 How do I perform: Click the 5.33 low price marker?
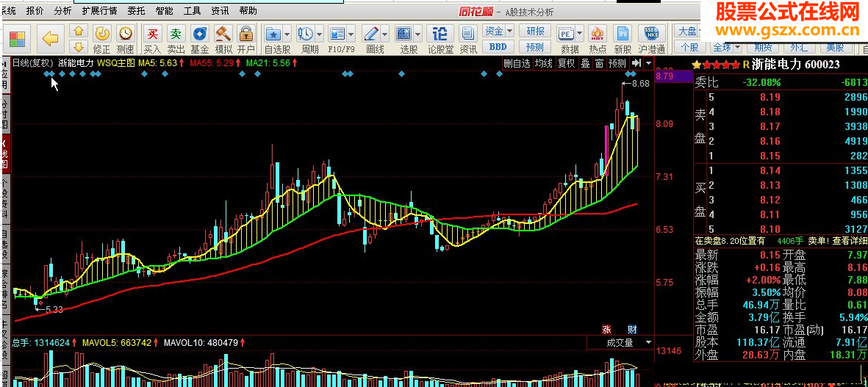50,310
